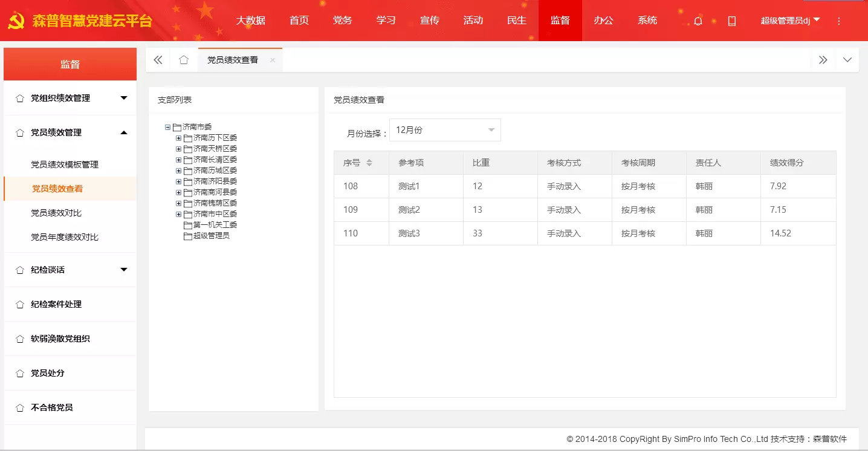Image resolution: width=868 pixels, height=451 pixels.
Task: Expand the 济南市中区委 node
Action: [x=178, y=215]
